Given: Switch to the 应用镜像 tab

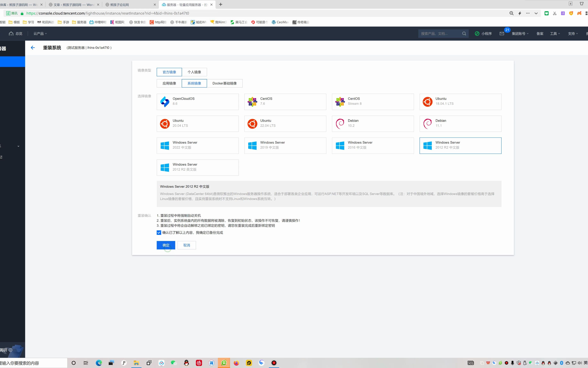Looking at the screenshot, I should (169, 83).
